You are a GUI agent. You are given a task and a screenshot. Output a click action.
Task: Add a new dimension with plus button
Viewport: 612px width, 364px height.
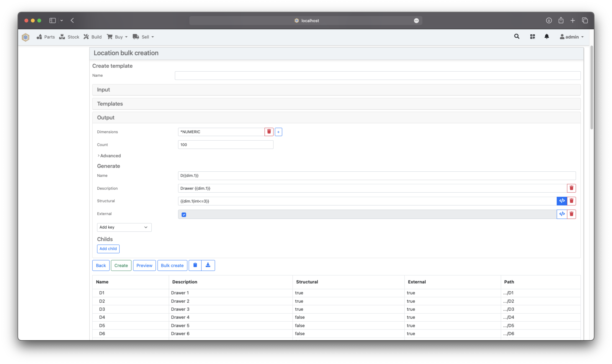(x=278, y=132)
